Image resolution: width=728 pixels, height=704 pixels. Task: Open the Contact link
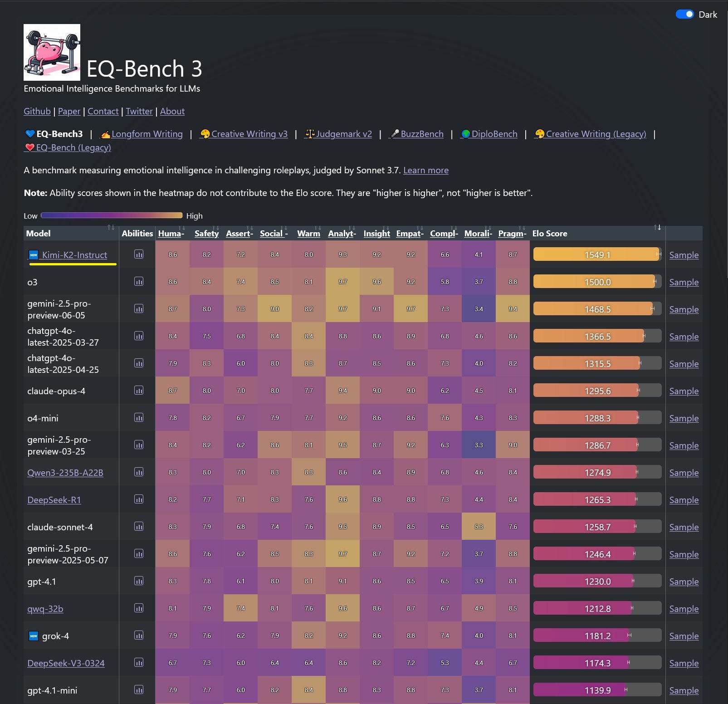pos(103,111)
